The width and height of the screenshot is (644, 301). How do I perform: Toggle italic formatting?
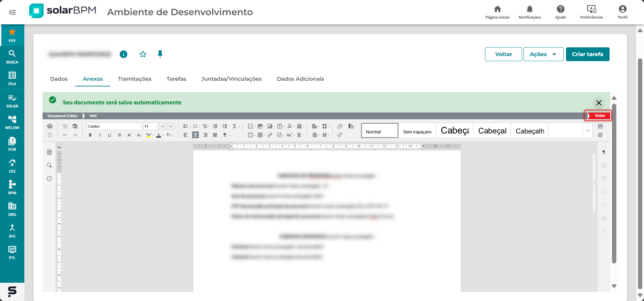[x=100, y=135]
